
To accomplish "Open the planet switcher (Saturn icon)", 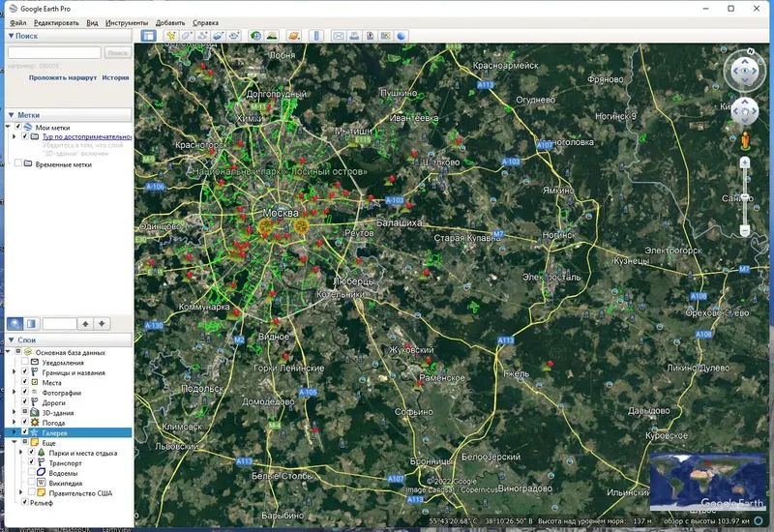I will [294, 36].
